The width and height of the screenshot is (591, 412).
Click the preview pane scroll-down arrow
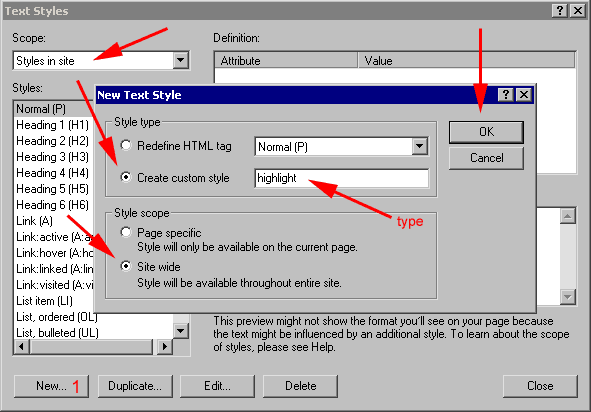coord(568,297)
